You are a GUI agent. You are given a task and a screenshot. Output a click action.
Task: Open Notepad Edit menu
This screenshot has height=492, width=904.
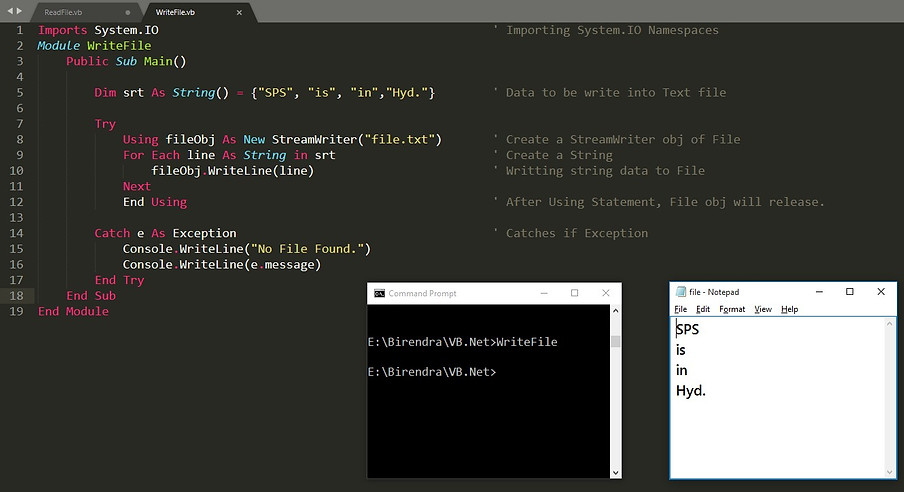(x=703, y=309)
